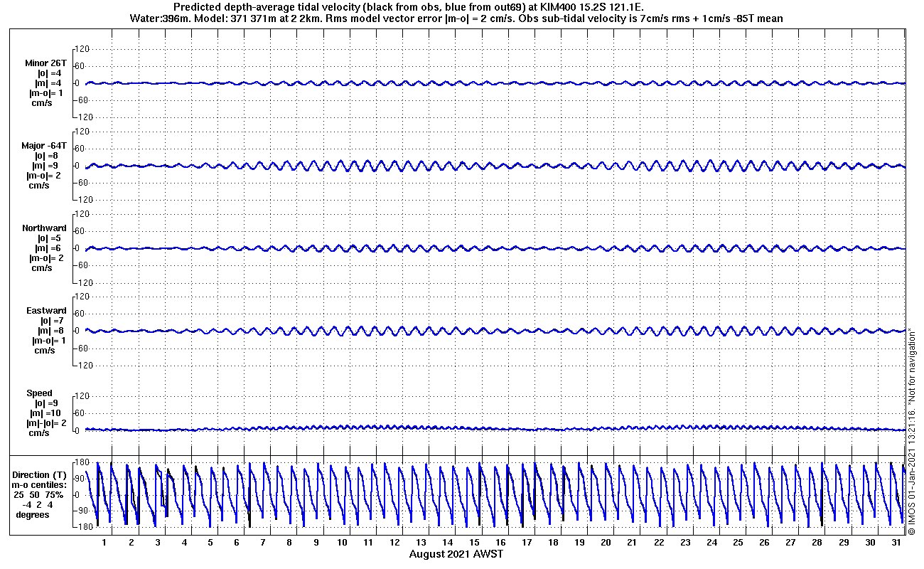924x569 pixels.
Task: Click day 20 on the date axis
Action: [x=606, y=543]
